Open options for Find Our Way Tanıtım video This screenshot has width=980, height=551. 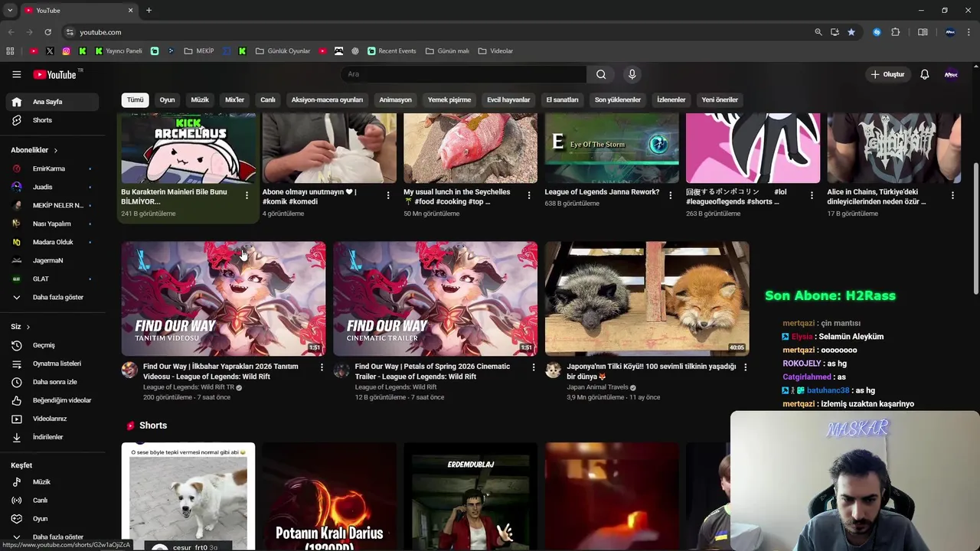[322, 367]
